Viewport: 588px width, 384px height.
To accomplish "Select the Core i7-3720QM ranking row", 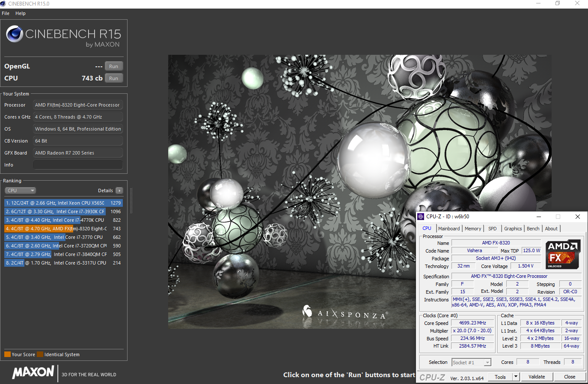I will [x=63, y=246].
